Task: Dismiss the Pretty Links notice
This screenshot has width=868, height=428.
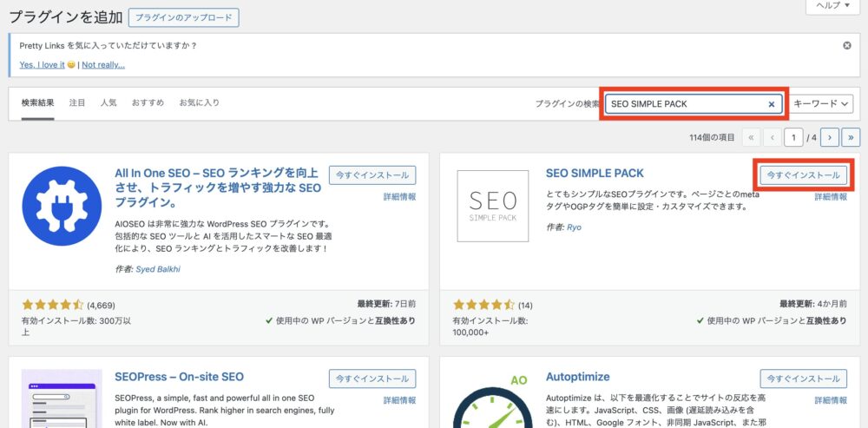Action: [847, 45]
